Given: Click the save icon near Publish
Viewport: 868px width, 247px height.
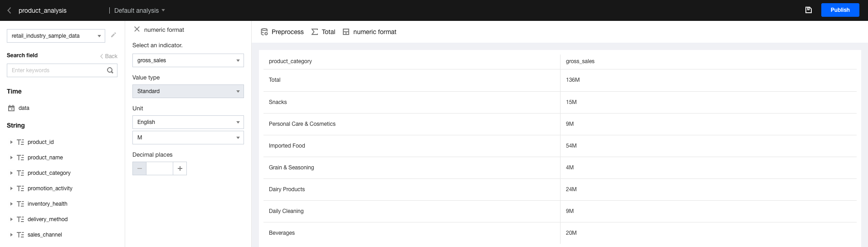Looking at the screenshot, I should pyautogui.click(x=808, y=10).
